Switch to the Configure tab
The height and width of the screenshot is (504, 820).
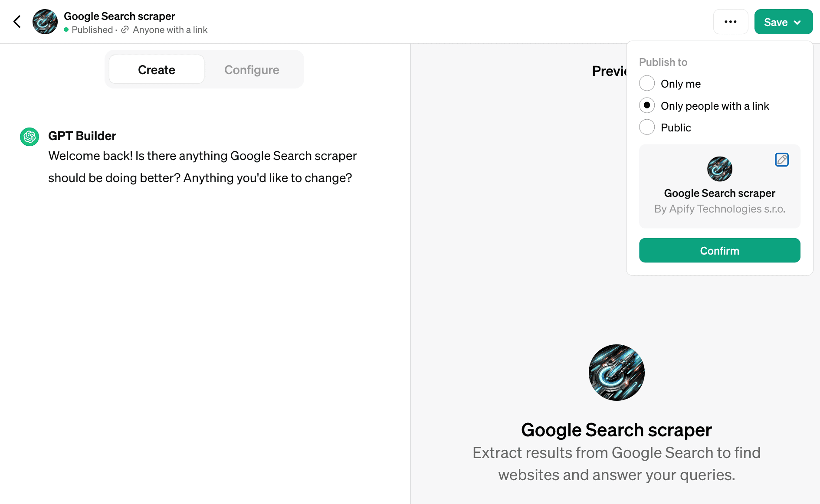click(252, 69)
